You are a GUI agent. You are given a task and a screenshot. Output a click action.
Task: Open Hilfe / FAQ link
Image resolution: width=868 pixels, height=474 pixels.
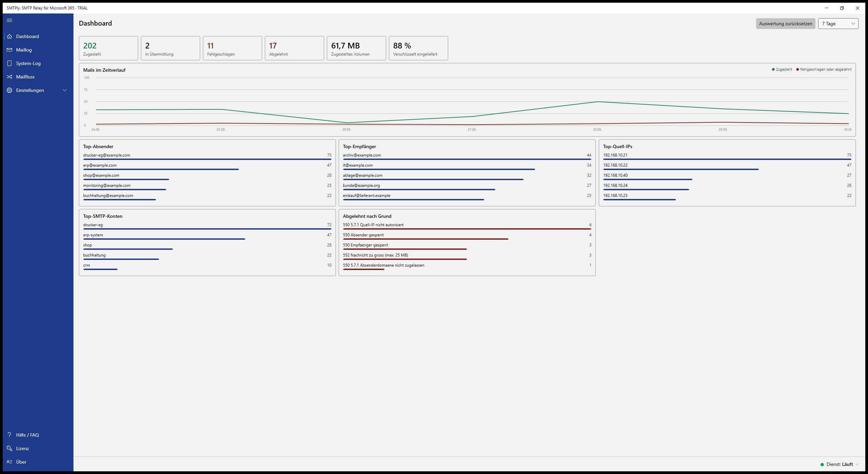click(x=38, y=435)
